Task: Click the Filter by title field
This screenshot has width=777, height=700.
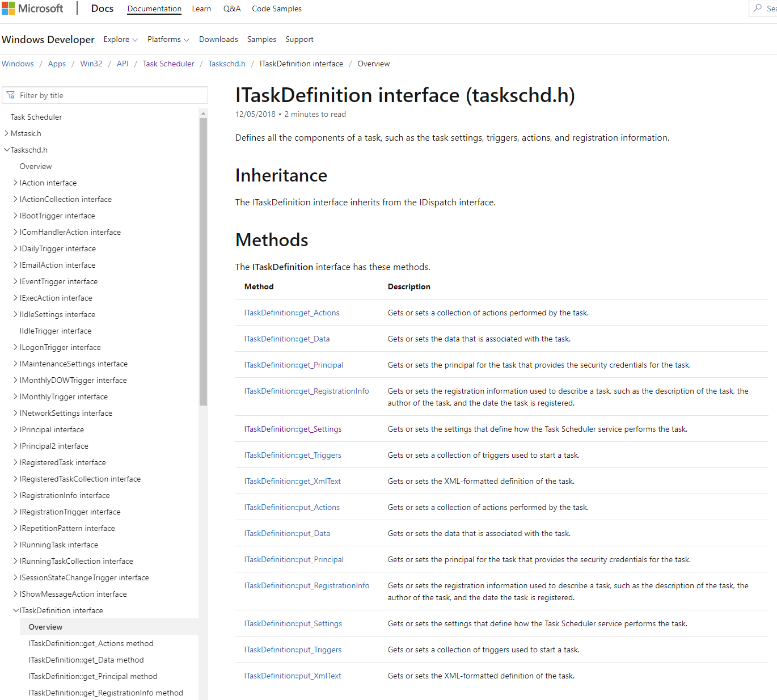Action: click(x=105, y=95)
